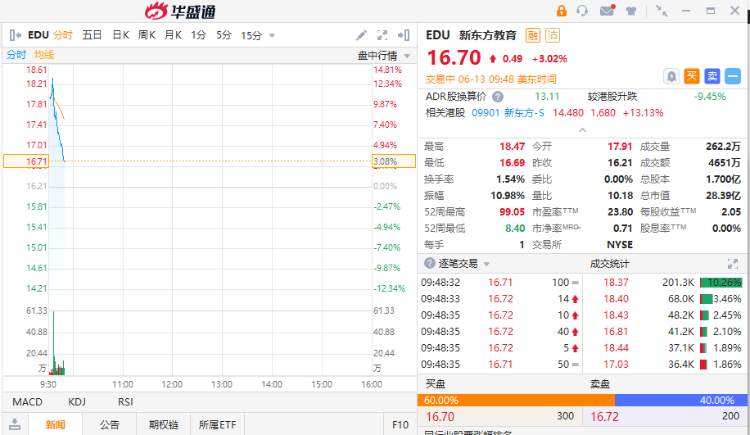
Task: Click the 融 margin badge
Action: tap(533, 35)
